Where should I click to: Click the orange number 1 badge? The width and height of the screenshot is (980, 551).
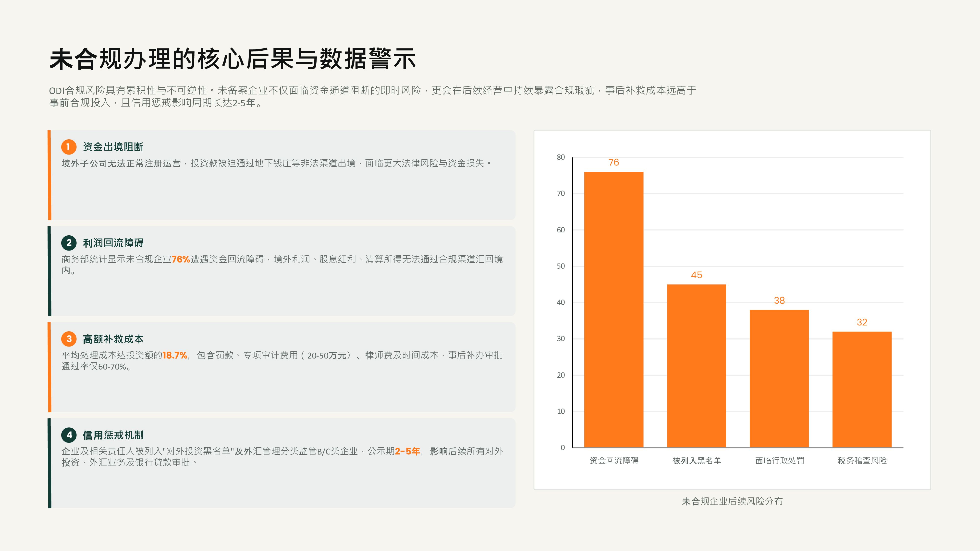click(x=69, y=147)
